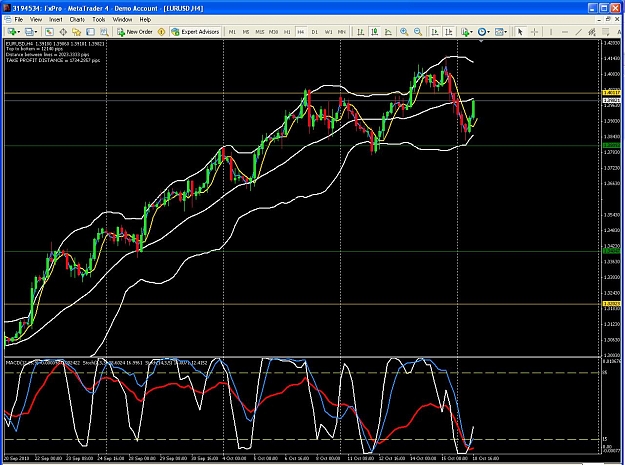This screenshot has width=625, height=465.
Task: Click the yellow price label near 1.3200
Action: (612, 304)
